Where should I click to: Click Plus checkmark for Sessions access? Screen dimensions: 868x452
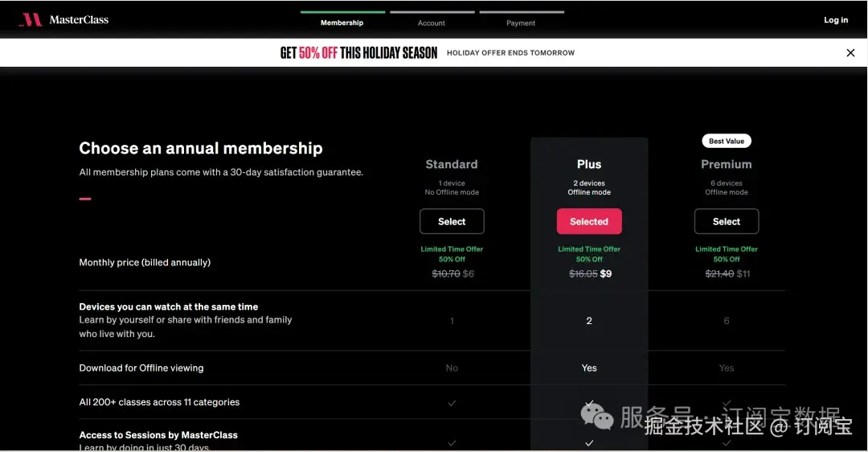[x=589, y=442]
